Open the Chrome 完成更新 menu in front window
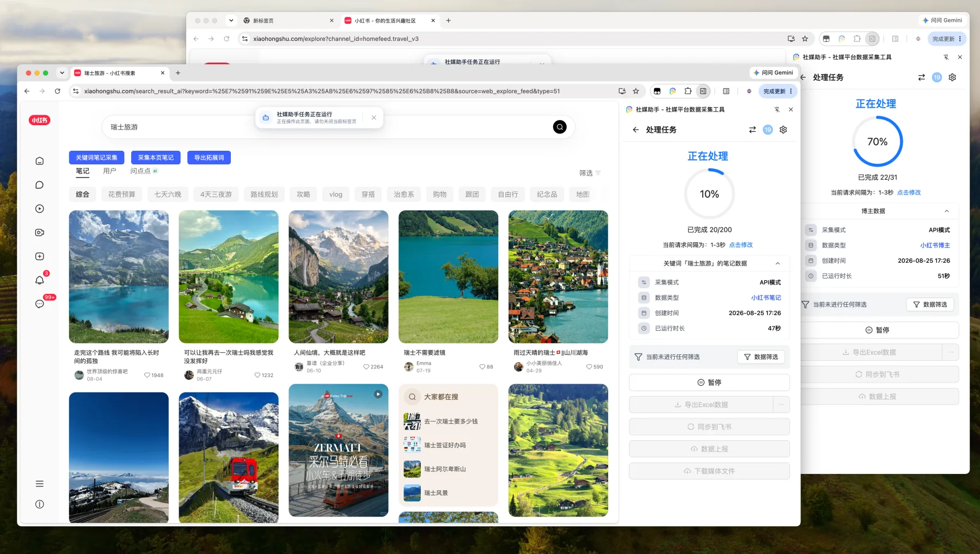980x554 pixels. point(778,91)
